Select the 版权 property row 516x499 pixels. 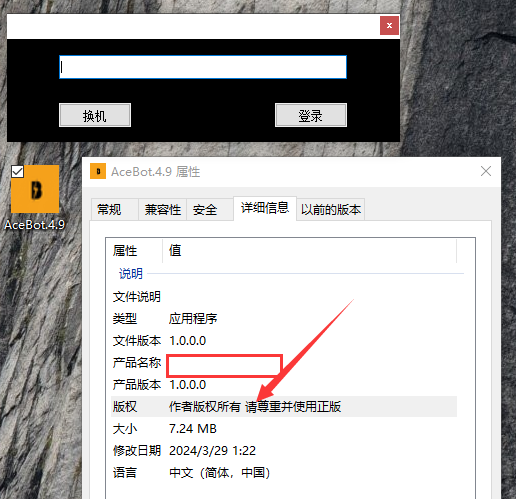click(284, 407)
